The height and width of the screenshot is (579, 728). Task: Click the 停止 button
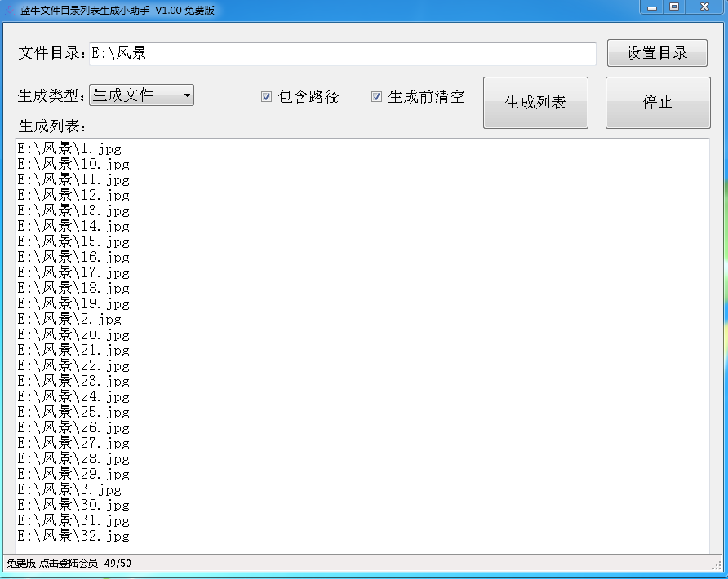click(658, 103)
